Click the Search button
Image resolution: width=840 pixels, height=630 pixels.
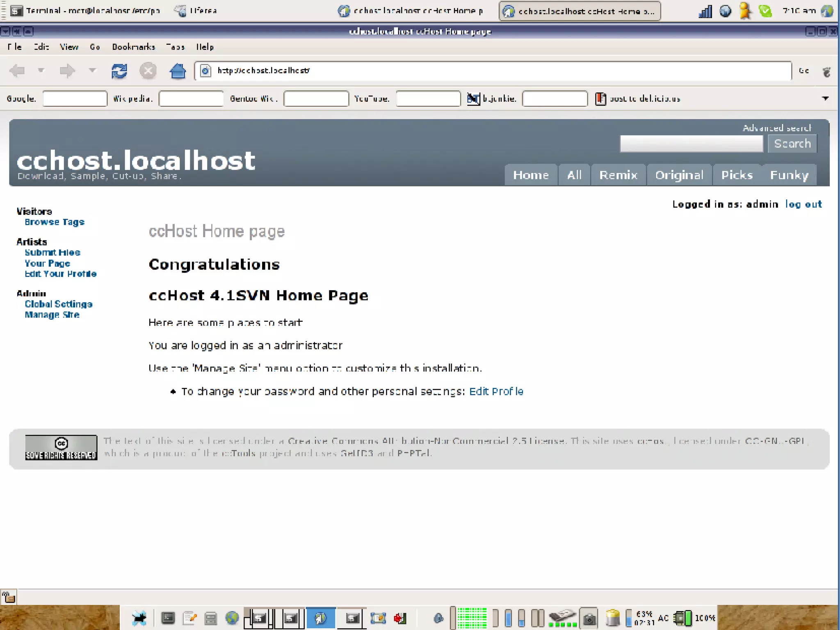click(x=792, y=144)
